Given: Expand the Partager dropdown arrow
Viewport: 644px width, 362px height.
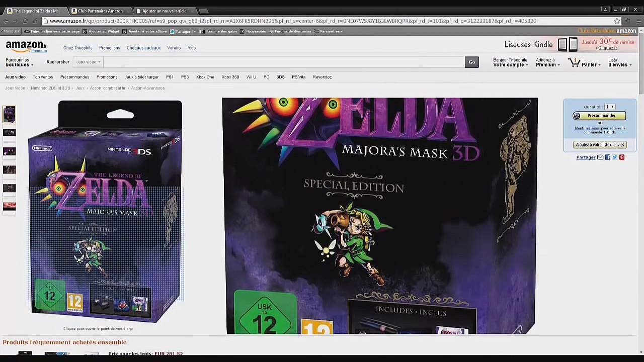Looking at the screenshot, I should [x=195, y=31].
